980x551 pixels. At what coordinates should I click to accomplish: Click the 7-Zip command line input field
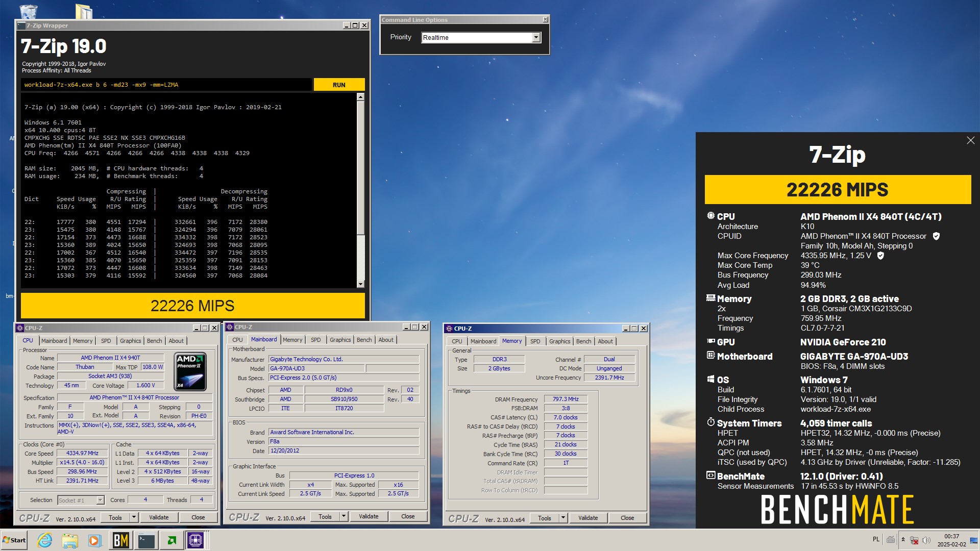(166, 85)
